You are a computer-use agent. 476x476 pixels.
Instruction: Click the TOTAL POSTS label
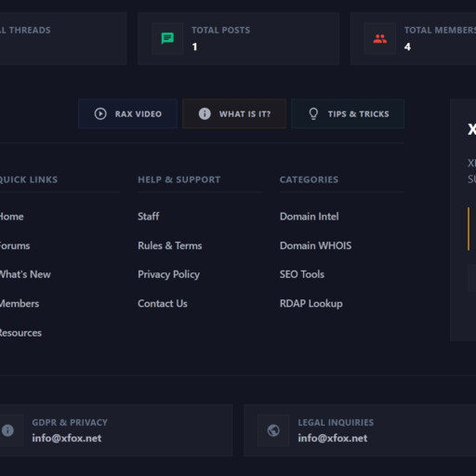220,30
